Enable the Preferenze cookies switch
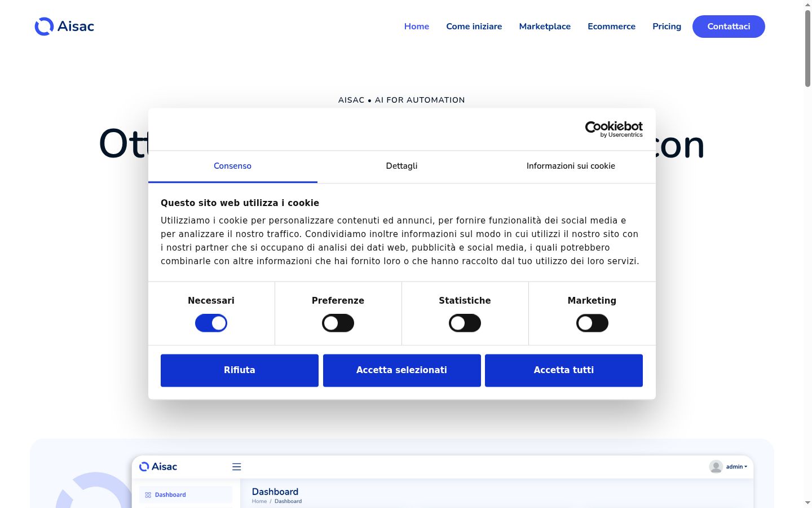The image size is (812, 508). 338,323
